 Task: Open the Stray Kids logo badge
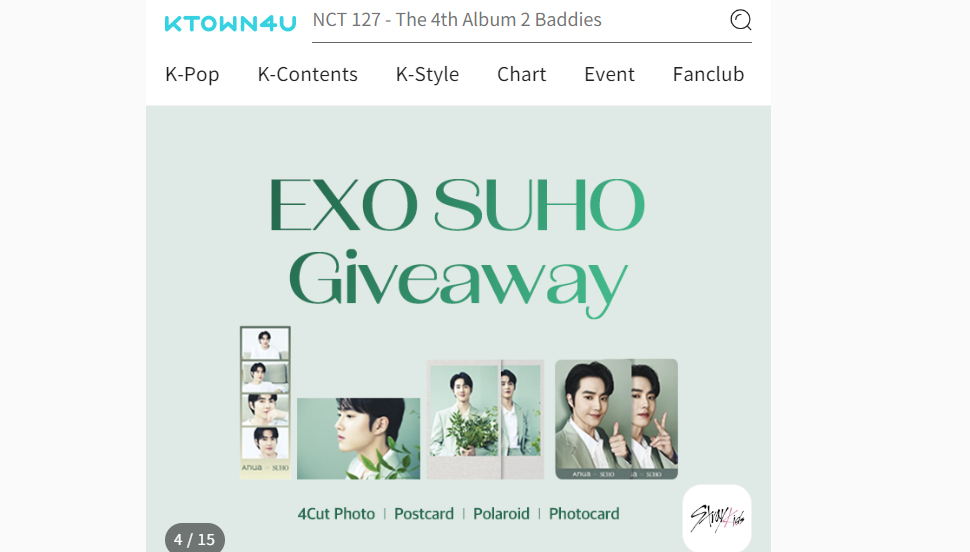coord(717,518)
